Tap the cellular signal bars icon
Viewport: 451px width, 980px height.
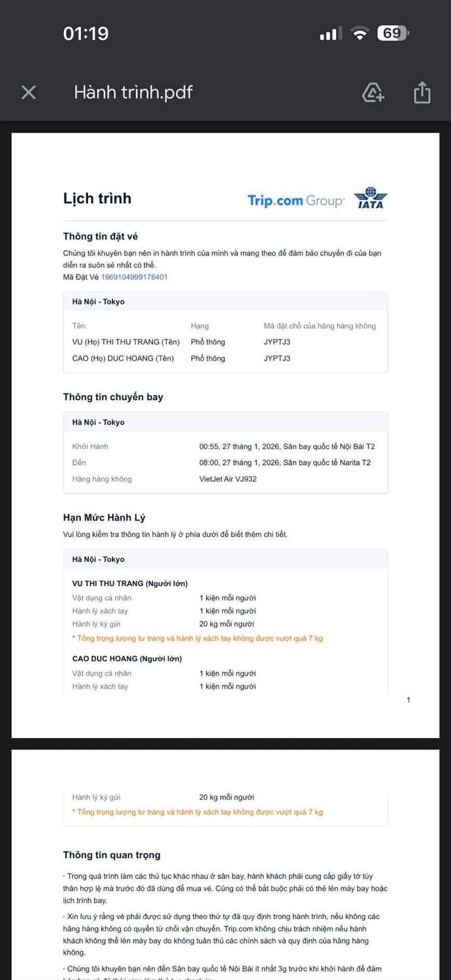click(330, 34)
